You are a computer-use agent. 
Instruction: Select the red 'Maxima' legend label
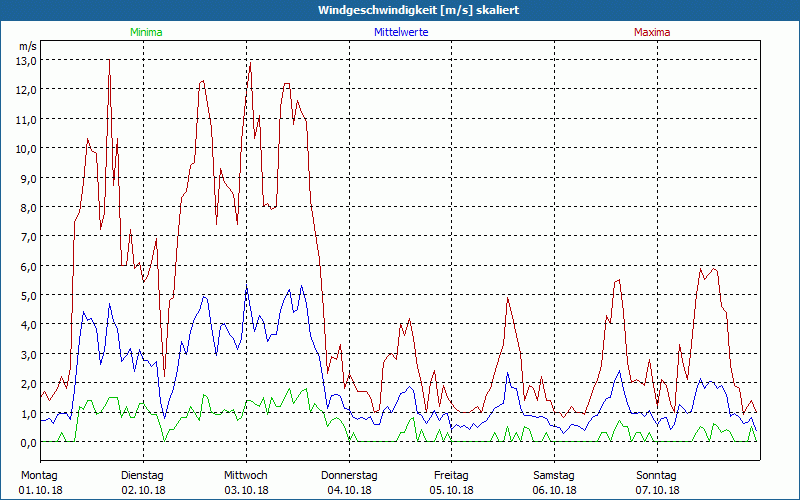(x=652, y=32)
